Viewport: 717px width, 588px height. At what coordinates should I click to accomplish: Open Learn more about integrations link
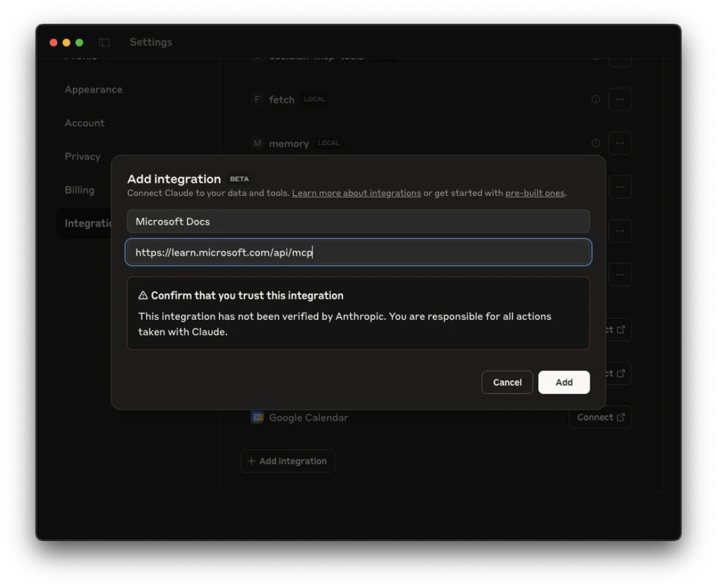click(x=356, y=193)
